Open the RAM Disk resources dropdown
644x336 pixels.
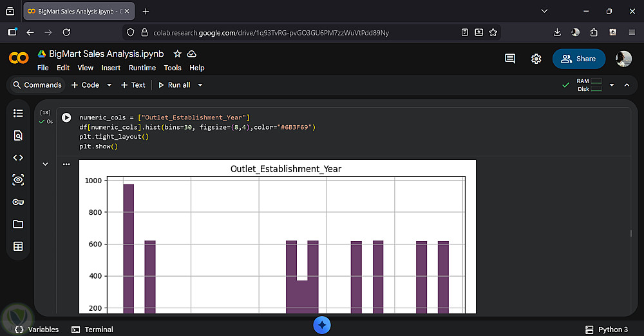[x=612, y=85]
